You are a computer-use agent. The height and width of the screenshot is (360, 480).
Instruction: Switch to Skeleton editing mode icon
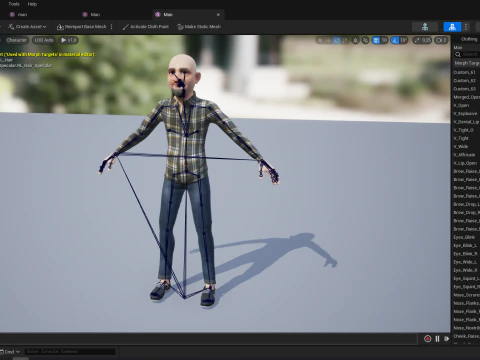425,27
